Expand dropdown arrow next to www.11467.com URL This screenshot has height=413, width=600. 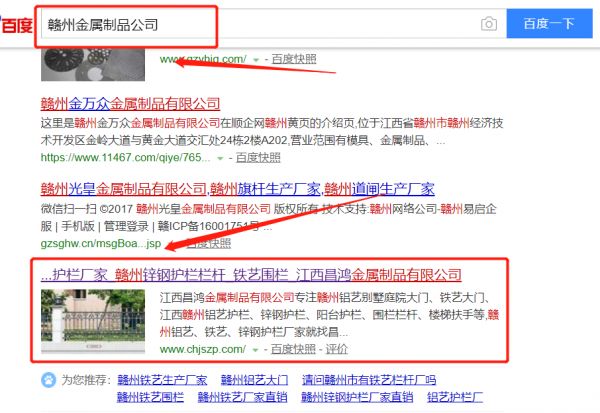coord(220,157)
